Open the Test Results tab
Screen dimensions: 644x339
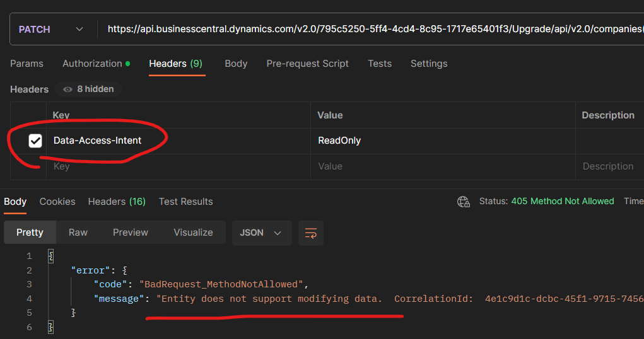[185, 202]
